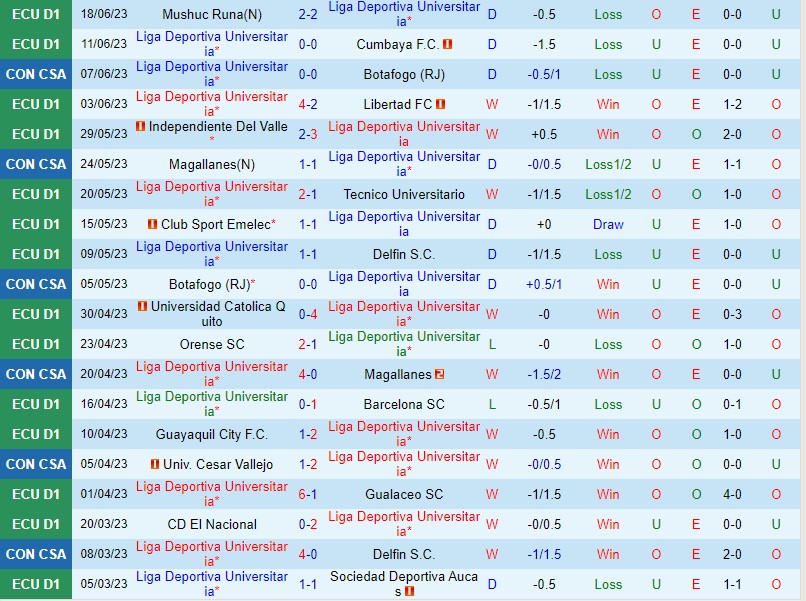Click the date 29/05/23
Image resolution: width=806 pixels, height=601 pixels.
coord(104,134)
